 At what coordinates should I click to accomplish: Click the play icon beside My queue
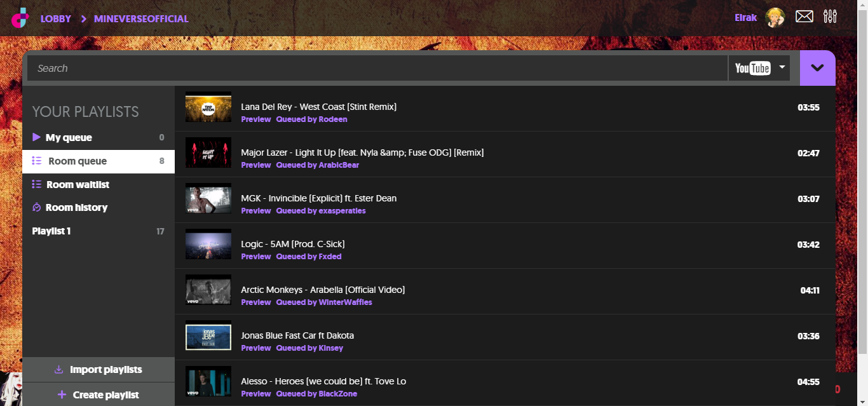37,137
